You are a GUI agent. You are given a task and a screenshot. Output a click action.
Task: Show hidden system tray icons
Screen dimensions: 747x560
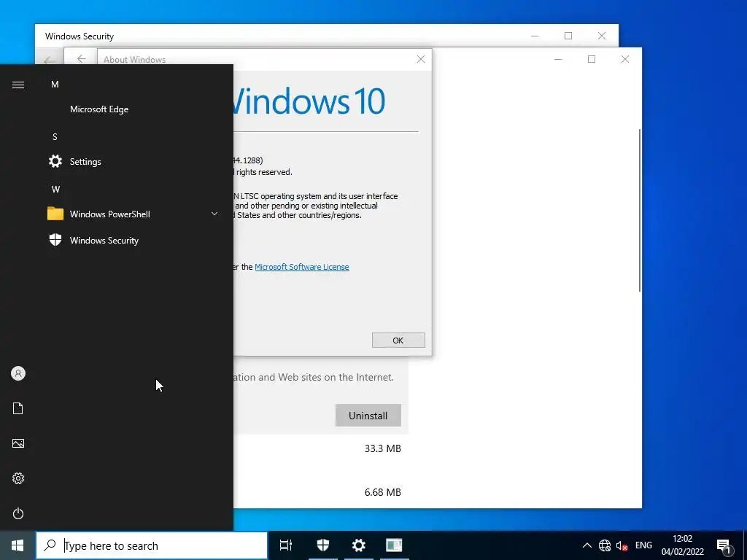(587, 545)
